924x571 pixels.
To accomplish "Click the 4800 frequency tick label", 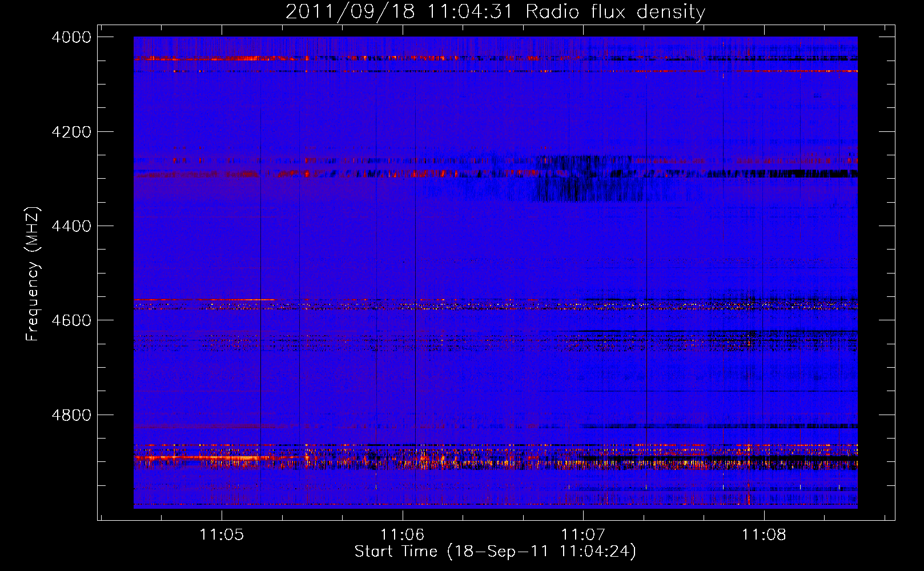I will (x=71, y=415).
